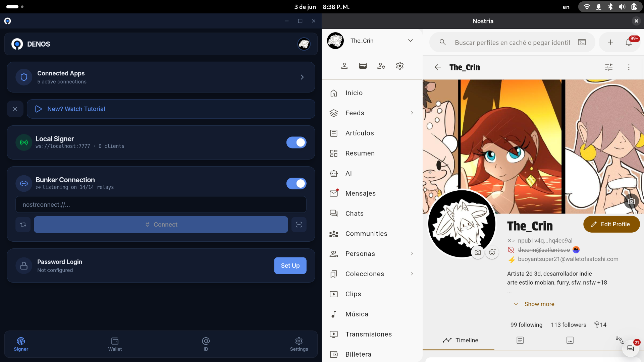Open the three-dot profile options menu
Image resolution: width=644 pixels, height=362 pixels.
pos(629,67)
